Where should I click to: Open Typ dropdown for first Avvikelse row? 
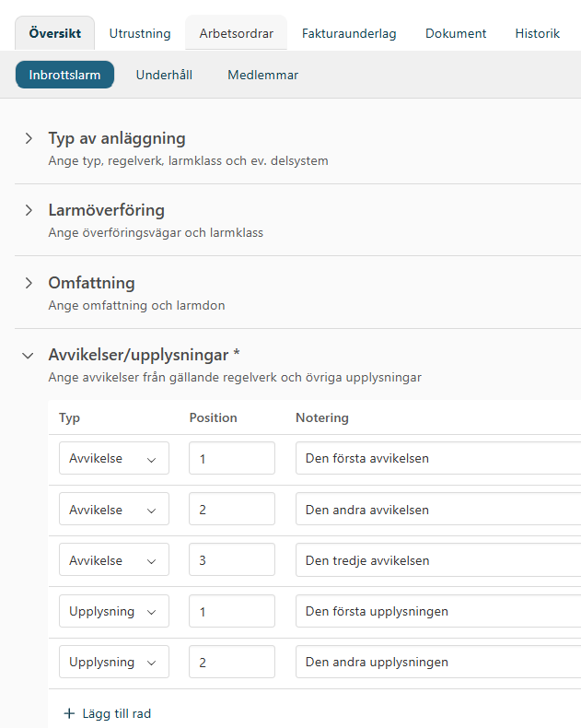pyautogui.click(x=113, y=459)
